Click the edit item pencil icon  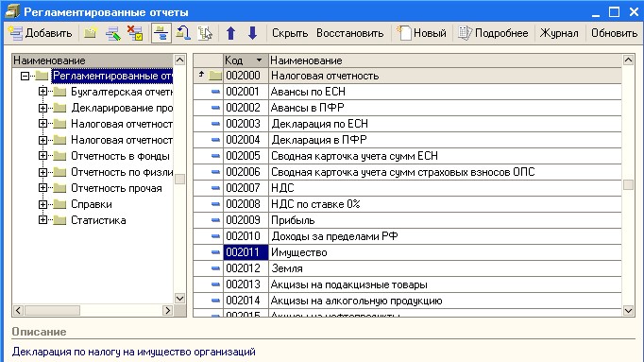pyautogui.click(x=112, y=33)
